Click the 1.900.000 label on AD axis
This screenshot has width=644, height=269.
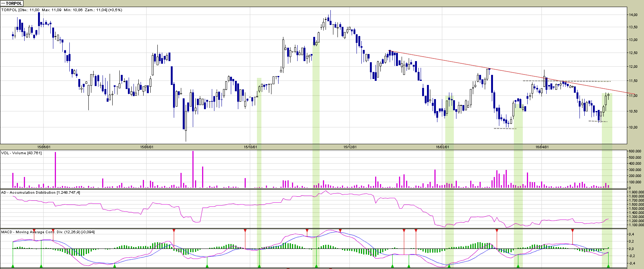[636, 192]
